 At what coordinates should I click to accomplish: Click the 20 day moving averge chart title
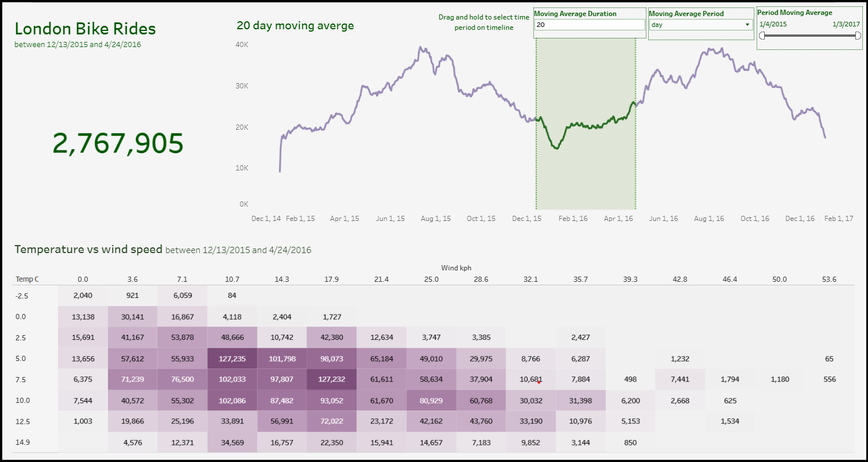pyautogui.click(x=295, y=25)
